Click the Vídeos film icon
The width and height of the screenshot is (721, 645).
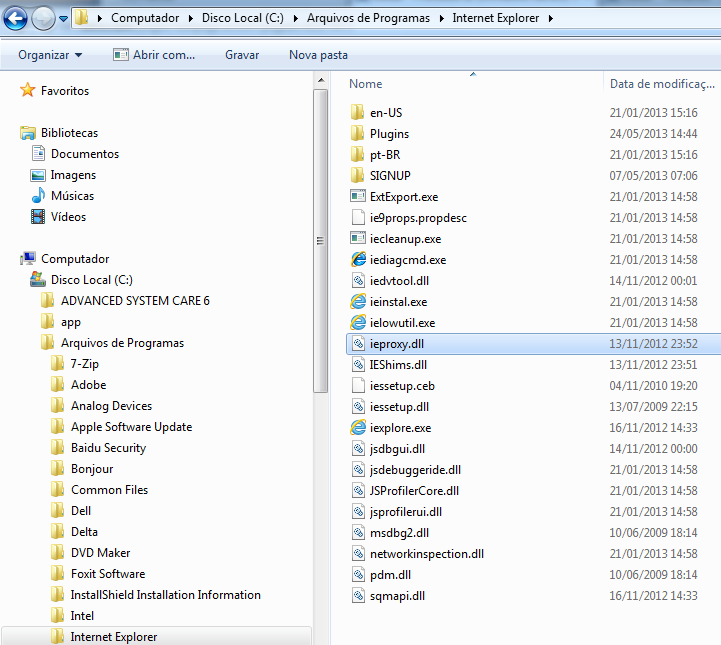(38, 217)
